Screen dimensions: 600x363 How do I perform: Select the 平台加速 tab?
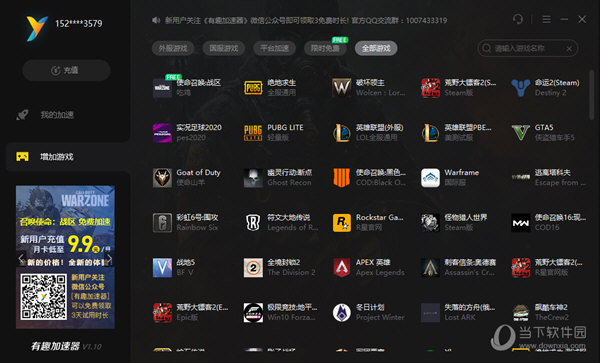pyautogui.click(x=274, y=48)
